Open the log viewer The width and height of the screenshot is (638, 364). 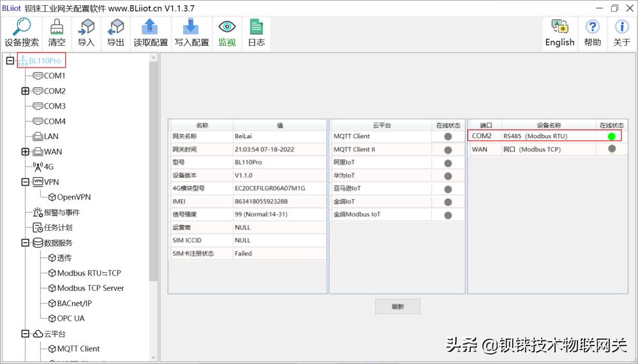click(256, 34)
